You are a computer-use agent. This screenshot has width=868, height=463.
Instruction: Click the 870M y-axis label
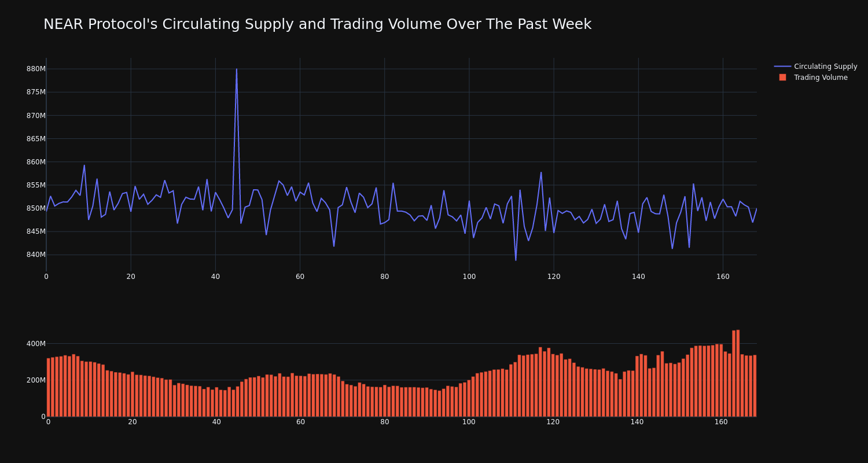36,115
